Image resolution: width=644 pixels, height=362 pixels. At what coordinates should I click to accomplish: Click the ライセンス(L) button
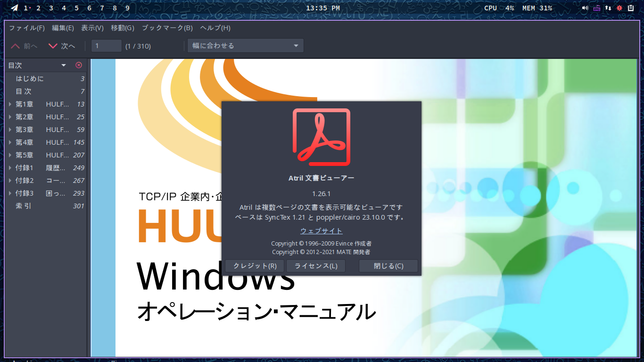pos(316,266)
